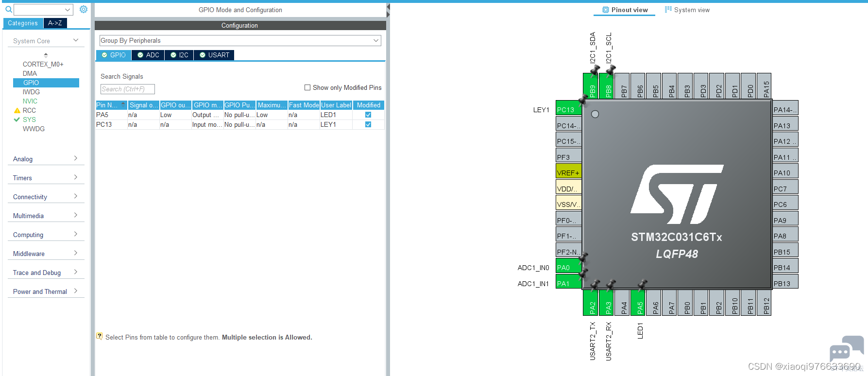This screenshot has height=376, width=868.
Task: Expand the Trace and Debug category
Action: [x=46, y=273]
